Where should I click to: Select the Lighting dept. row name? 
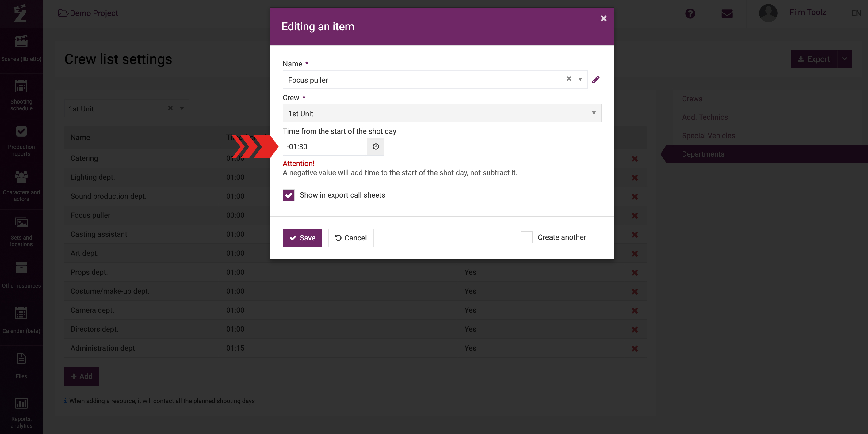(x=93, y=177)
